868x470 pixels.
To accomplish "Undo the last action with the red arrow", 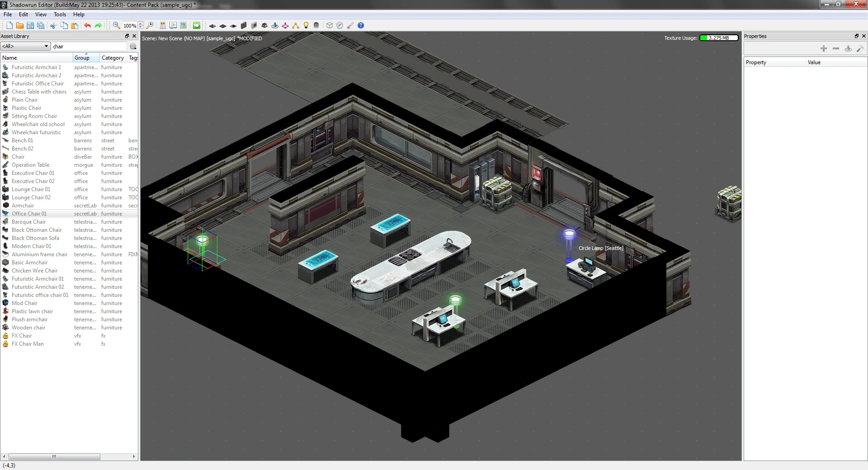I will coord(87,26).
